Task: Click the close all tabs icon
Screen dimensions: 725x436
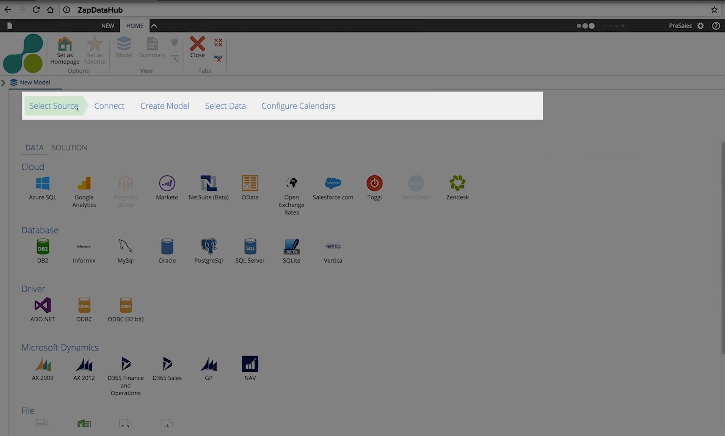Action: coord(218,43)
